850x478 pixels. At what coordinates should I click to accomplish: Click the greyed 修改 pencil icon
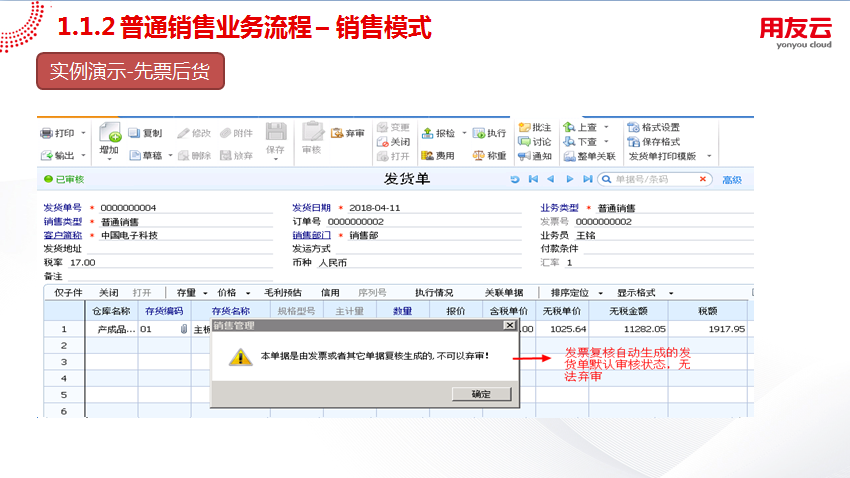pyautogui.click(x=183, y=133)
